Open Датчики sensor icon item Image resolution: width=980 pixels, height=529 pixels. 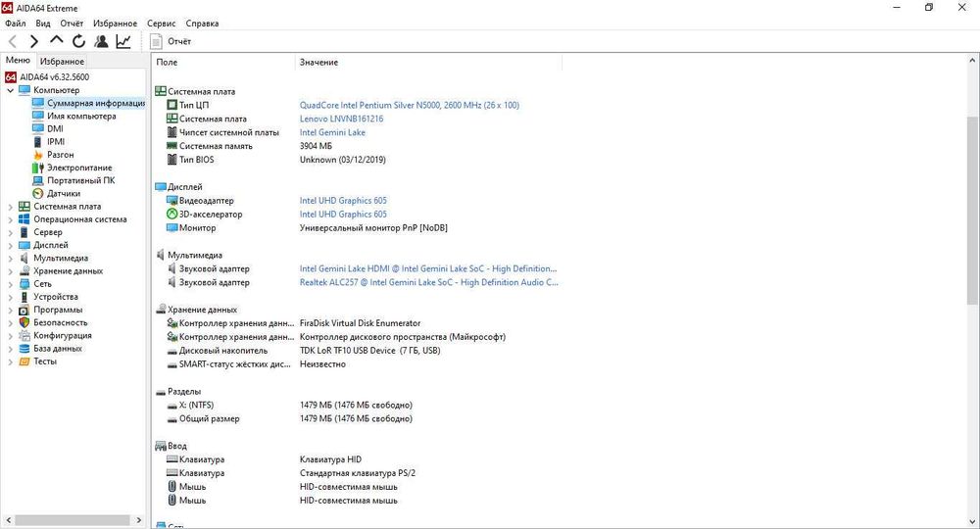(38, 194)
